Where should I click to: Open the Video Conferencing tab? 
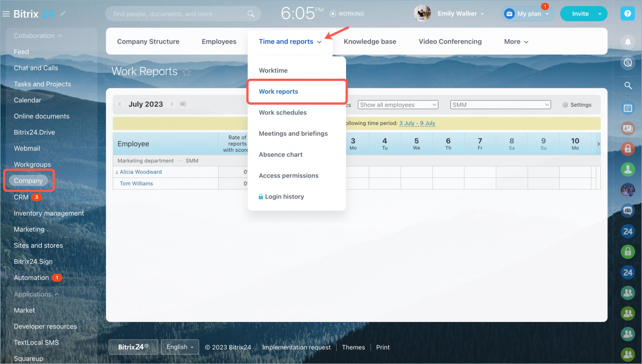point(450,42)
